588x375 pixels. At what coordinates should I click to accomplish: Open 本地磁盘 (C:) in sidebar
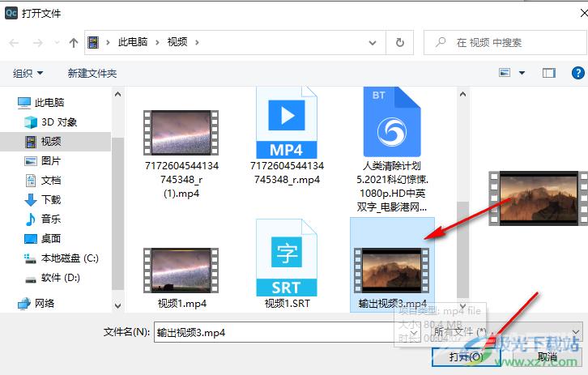pyautogui.click(x=61, y=258)
